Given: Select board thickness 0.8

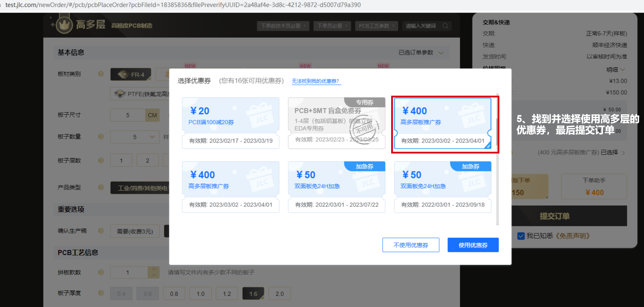Looking at the screenshot, I should pos(174,294).
